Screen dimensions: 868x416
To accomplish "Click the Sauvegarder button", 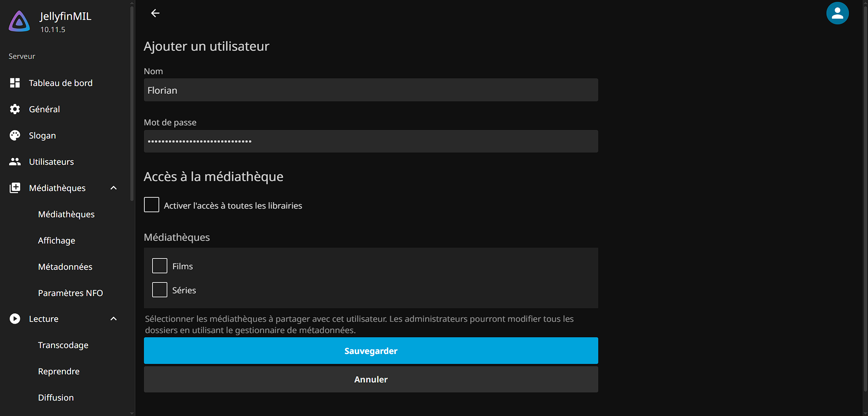I will pyautogui.click(x=371, y=351).
